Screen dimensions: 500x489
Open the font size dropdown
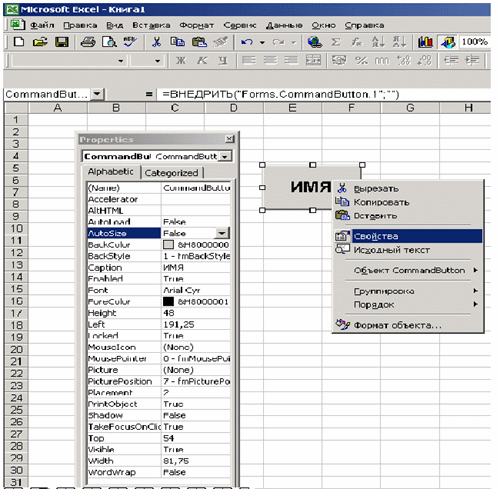coord(157,61)
